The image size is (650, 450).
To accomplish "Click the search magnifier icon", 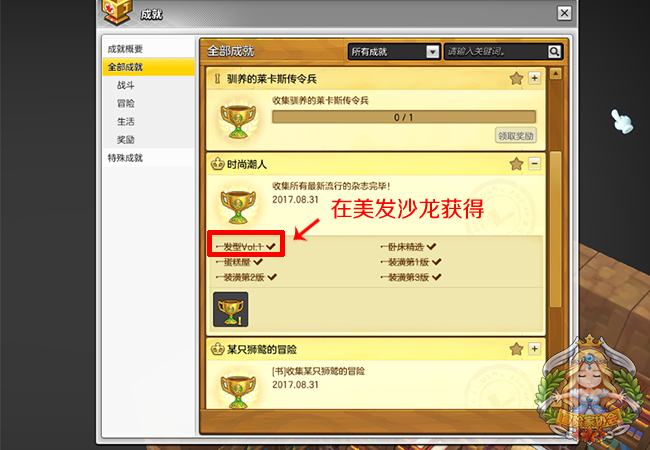I will (x=554, y=51).
